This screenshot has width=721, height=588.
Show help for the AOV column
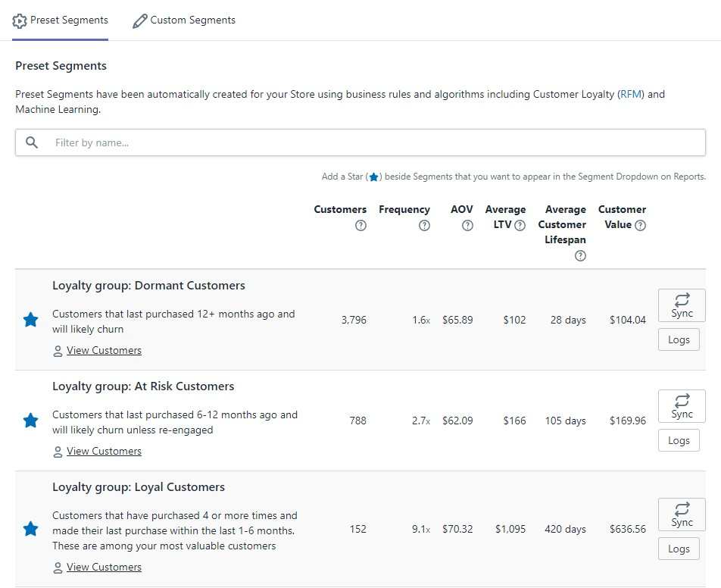tap(467, 226)
